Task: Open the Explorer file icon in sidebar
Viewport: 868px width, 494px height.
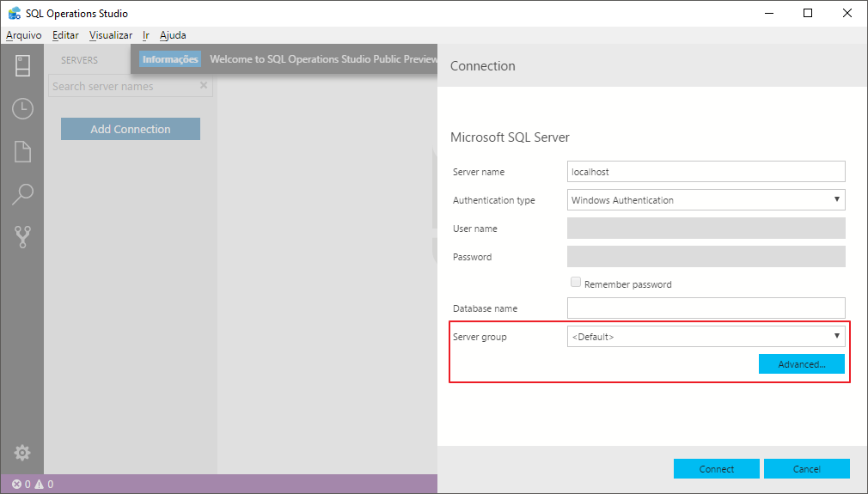Action: pos(22,151)
